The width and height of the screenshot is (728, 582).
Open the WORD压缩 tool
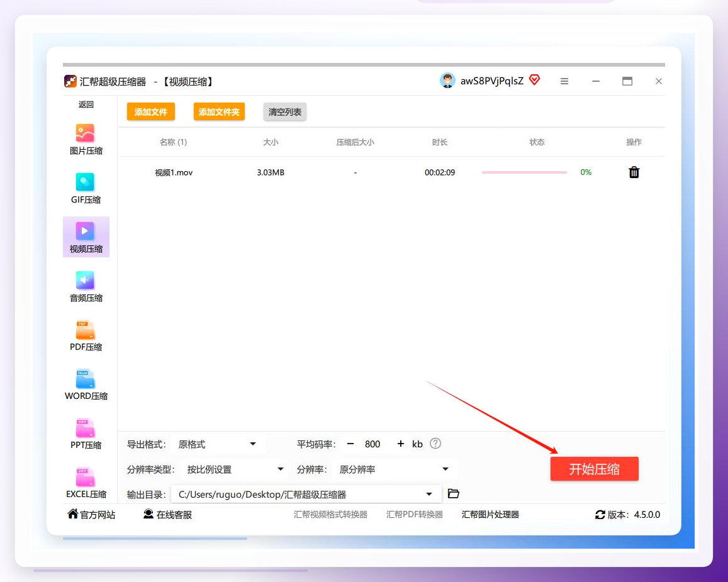[x=86, y=385]
